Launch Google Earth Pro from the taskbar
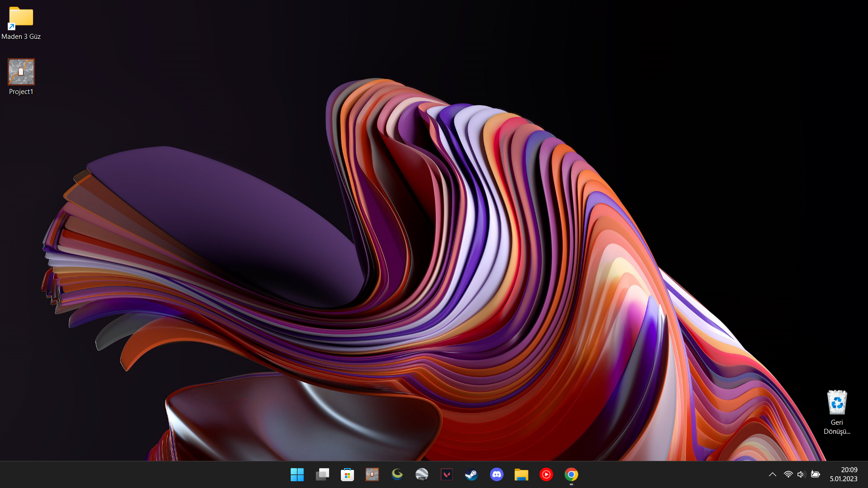This screenshot has height=488, width=868. (x=422, y=474)
